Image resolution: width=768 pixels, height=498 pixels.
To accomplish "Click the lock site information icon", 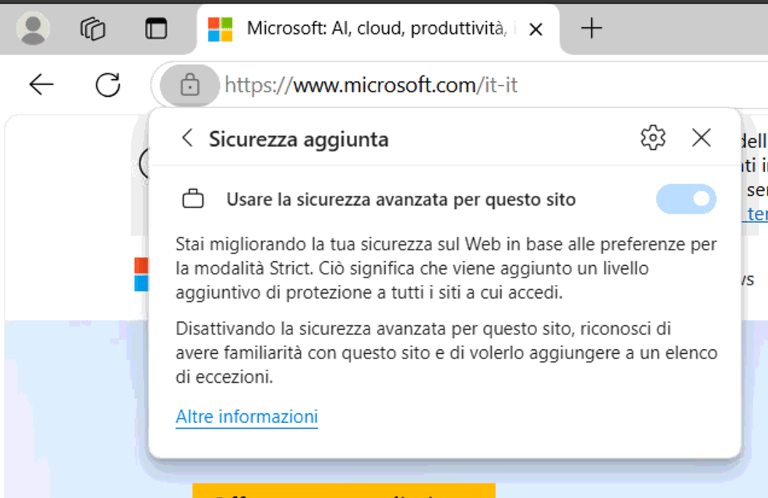I will click(x=190, y=86).
